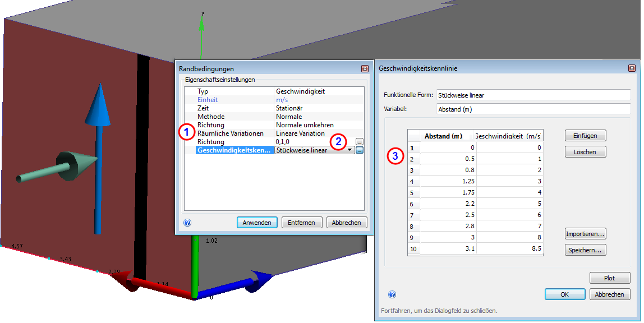Click value Normale umkehren
This screenshot has width=644, height=323.
305,124
